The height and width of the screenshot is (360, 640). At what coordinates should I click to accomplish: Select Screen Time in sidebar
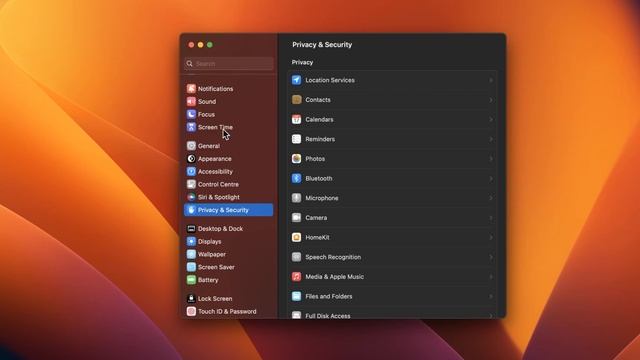click(229, 127)
